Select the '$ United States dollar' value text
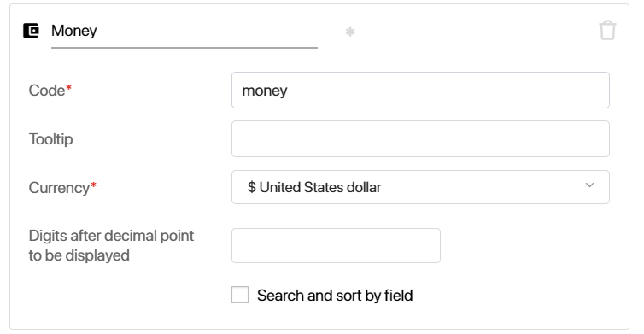 (x=314, y=187)
